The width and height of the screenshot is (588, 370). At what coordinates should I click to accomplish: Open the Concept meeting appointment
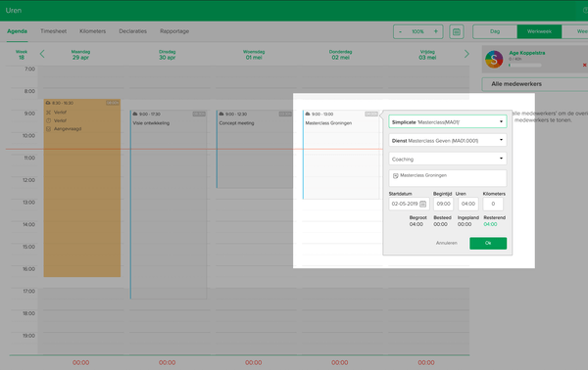coord(254,149)
